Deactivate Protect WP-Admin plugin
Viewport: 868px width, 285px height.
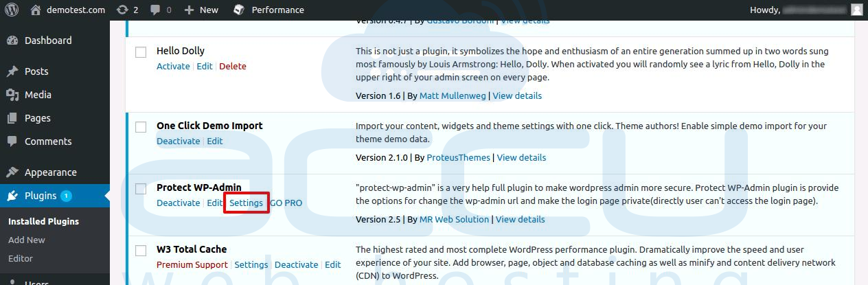(x=179, y=203)
